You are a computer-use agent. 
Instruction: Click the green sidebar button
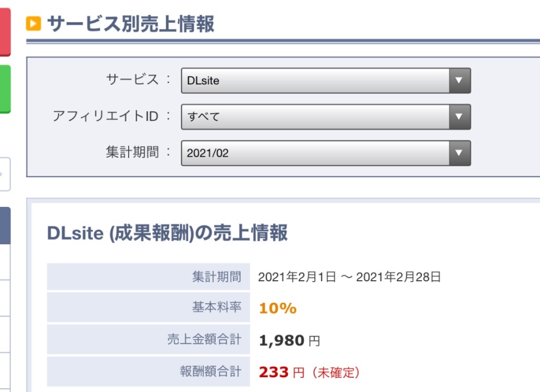coord(5,89)
